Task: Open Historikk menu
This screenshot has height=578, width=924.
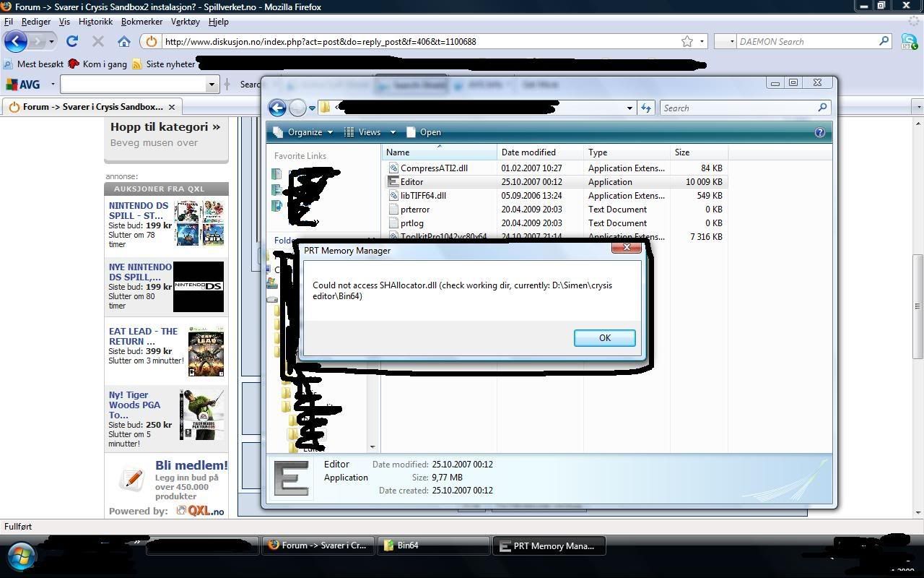Action: 95,22
